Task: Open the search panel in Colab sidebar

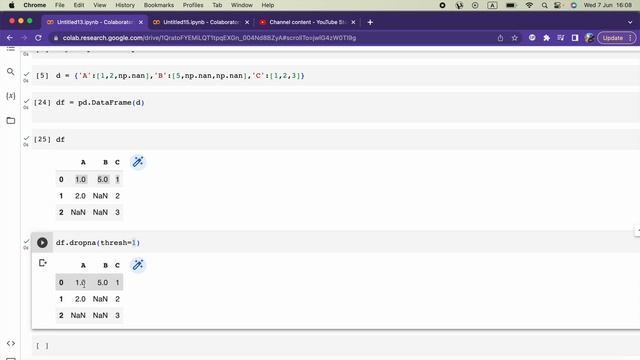Action: 11,71
